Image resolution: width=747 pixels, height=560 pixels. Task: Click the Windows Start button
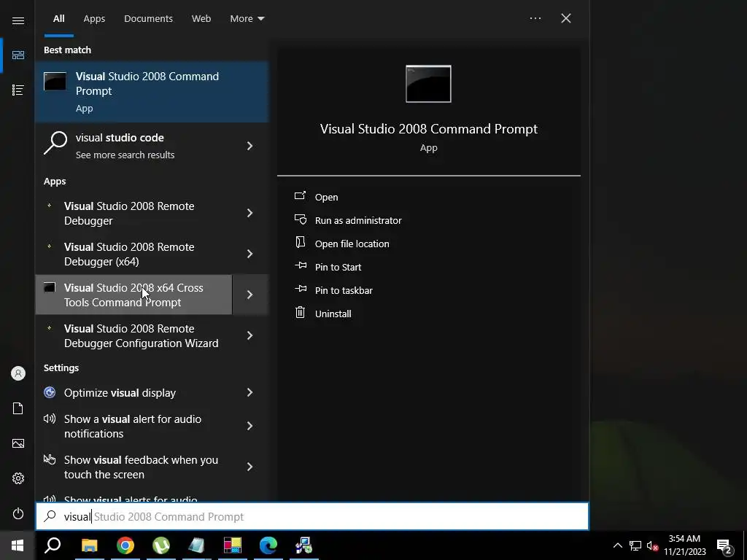click(x=18, y=545)
